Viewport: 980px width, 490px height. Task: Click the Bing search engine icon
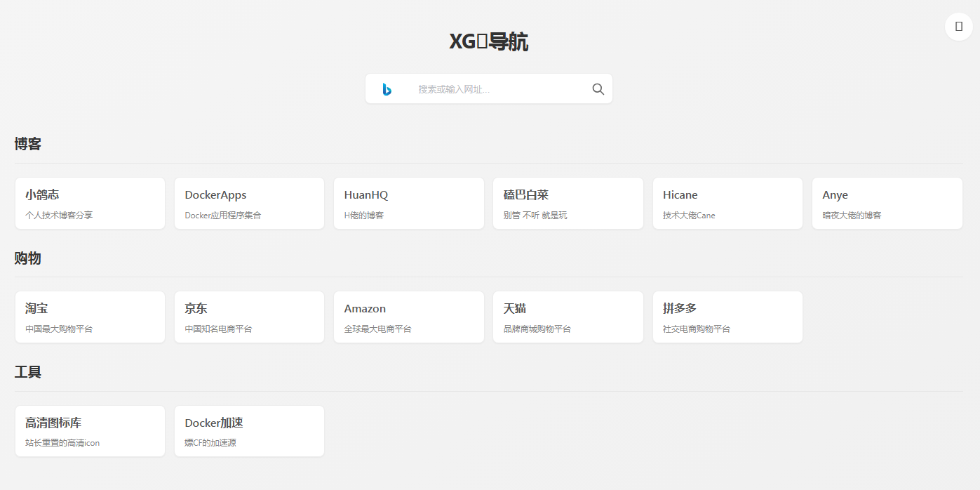pos(387,89)
